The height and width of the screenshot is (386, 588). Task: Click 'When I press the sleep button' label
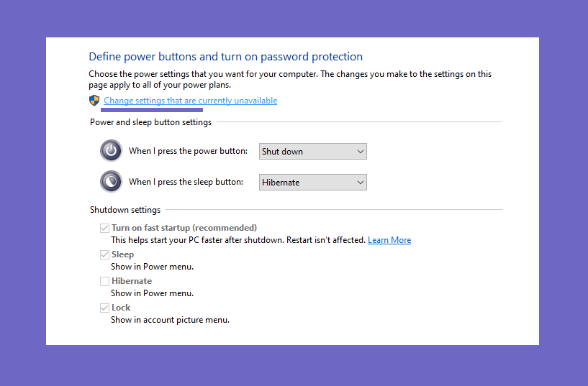coord(186,182)
